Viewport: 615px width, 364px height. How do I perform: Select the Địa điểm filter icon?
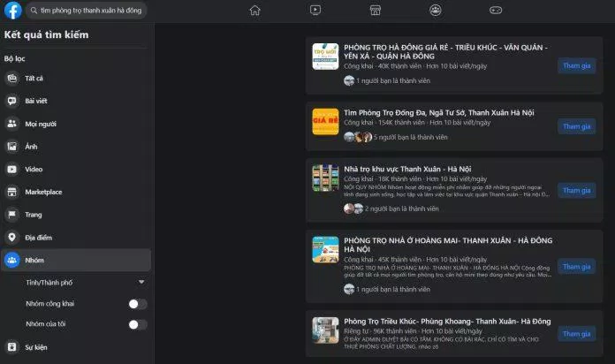[12, 238]
